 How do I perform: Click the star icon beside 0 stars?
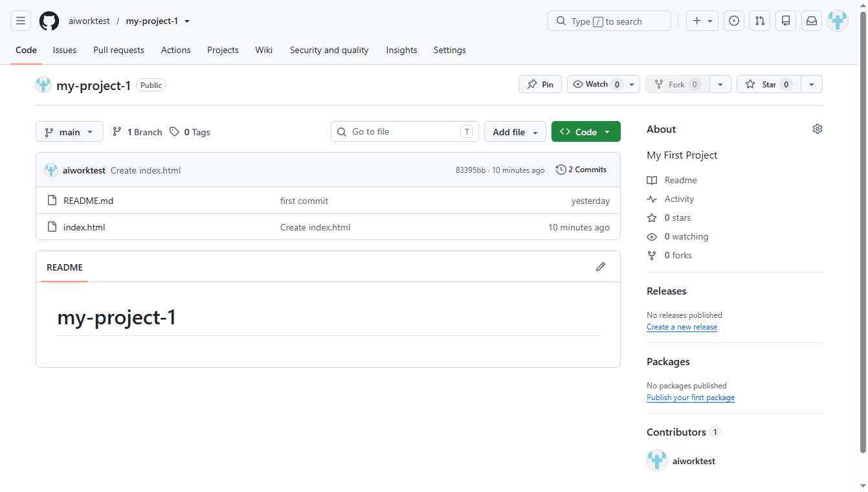[x=652, y=218]
